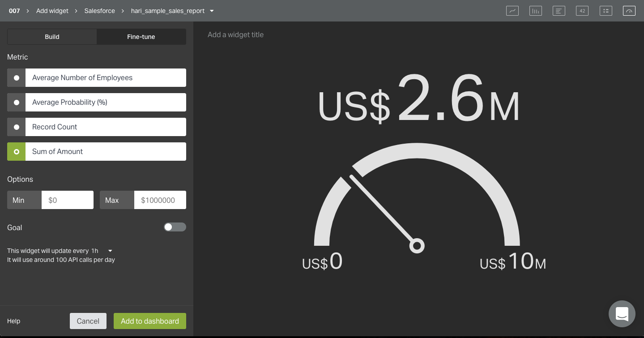644x338 pixels.
Task: Open the update frequency 1h dropdown
Action: [102, 251]
